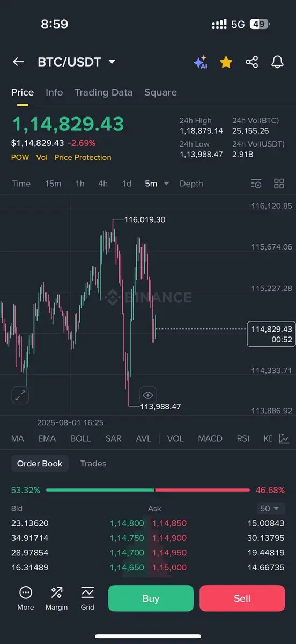Open the 5m interval dropdown arrow
This screenshot has height=644, width=296.
point(166,184)
